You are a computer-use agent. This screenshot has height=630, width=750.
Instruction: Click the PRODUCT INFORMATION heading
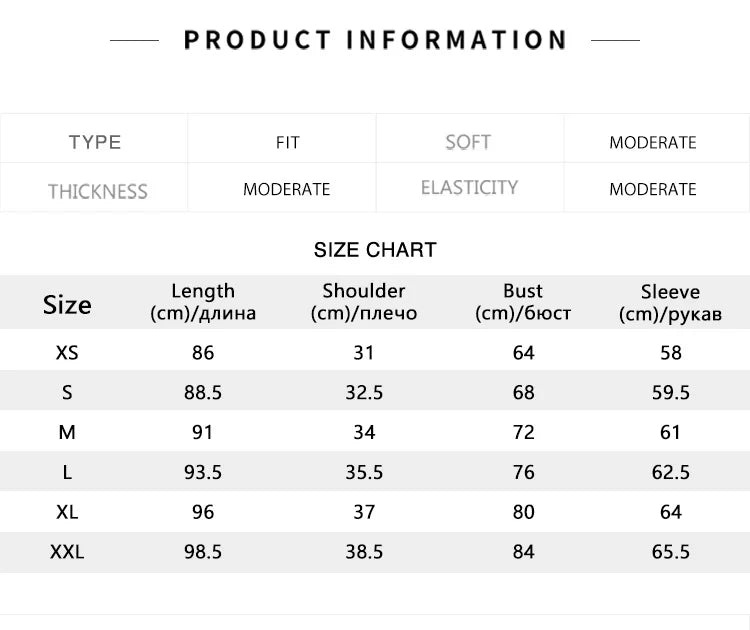(x=375, y=40)
